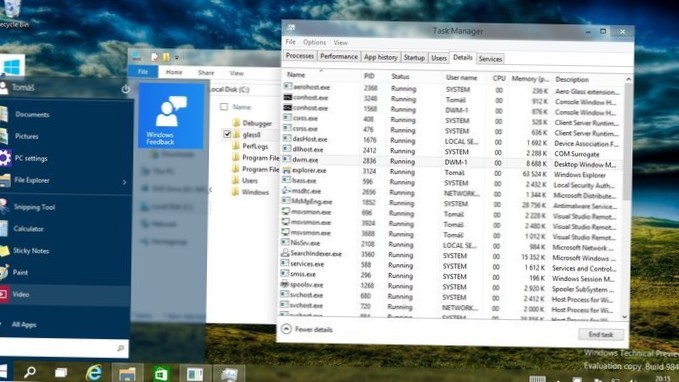
Task: Open the Windows Feedback tile
Action: (171, 116)
